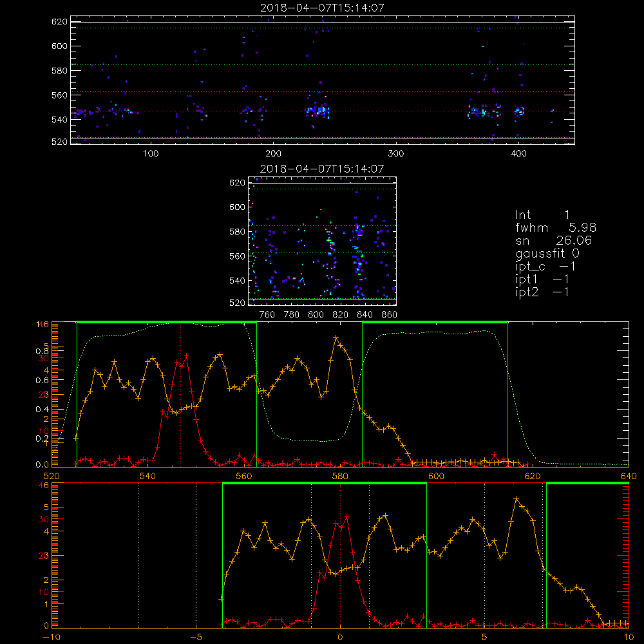Click x-axis label 820 on middle plot
Image resolution: width=644 pixels, height=644 pixels.
(x=341, y=315)
